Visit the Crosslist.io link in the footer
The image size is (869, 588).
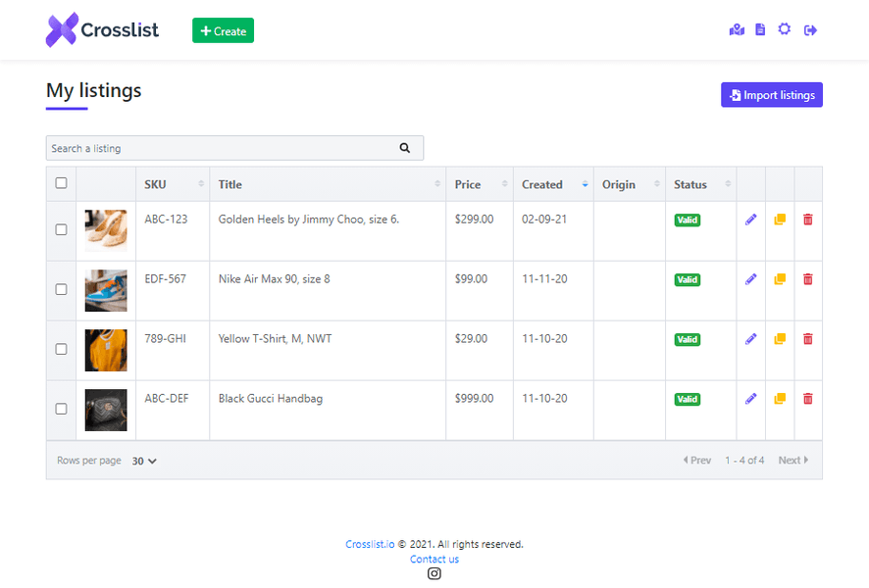pos(370,544)
